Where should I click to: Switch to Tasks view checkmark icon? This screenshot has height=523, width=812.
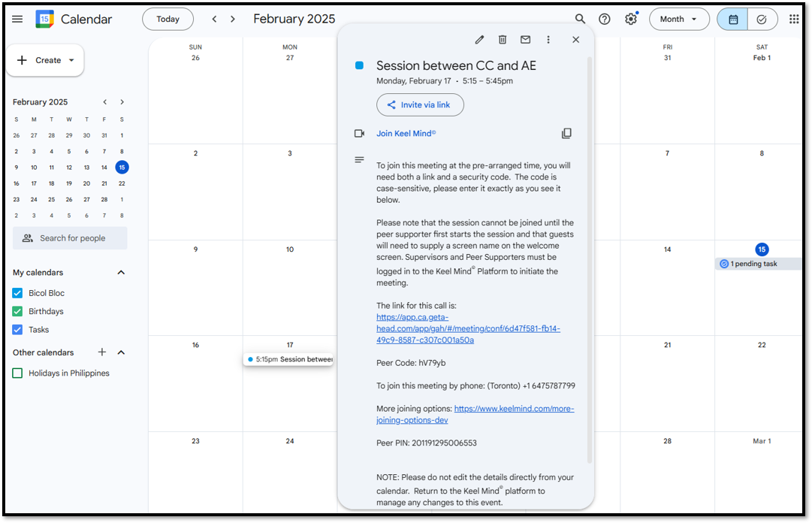(762, 19)
